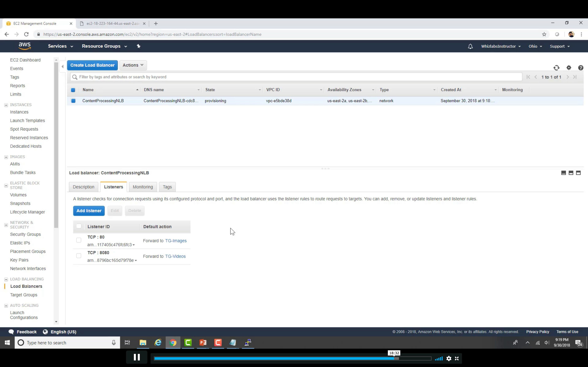Switch to the Description tab
588x367 pixels.
[x=83, y=187]
